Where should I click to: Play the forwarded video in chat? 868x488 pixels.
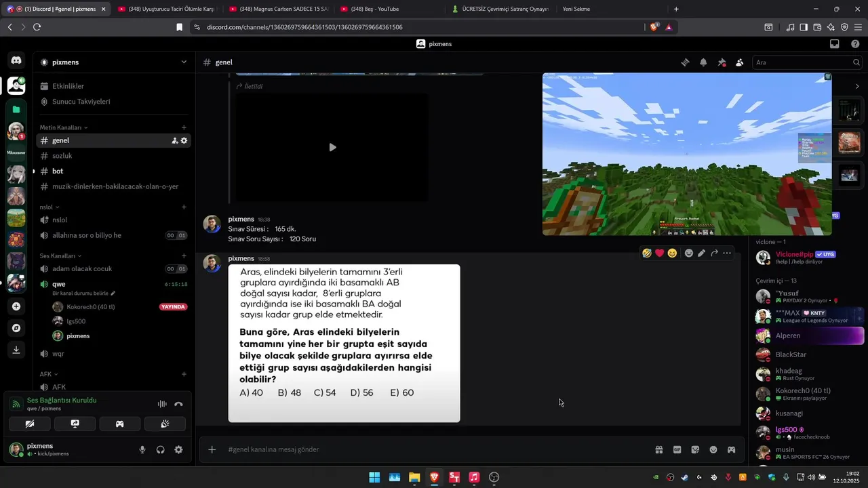point(332,147)
